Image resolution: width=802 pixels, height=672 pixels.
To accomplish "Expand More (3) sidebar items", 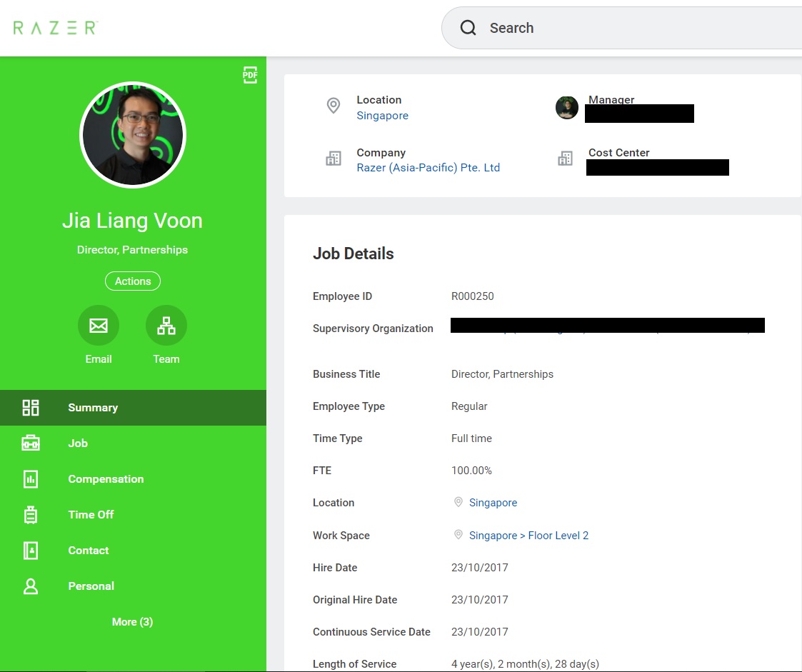I will (x=132, y=622).
